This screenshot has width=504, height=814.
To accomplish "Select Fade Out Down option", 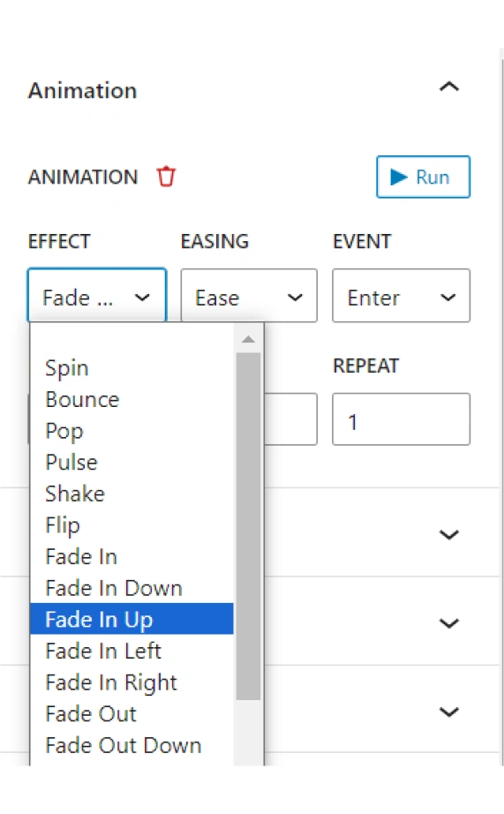I will point(132,745).
